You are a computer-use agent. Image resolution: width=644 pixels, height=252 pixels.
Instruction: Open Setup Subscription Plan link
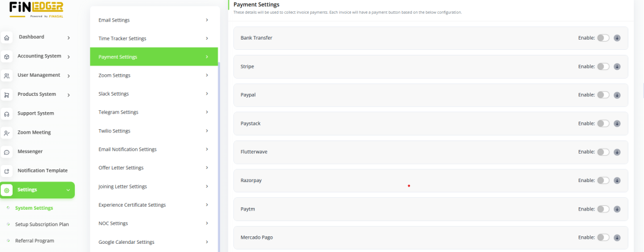tap(42, 224)
